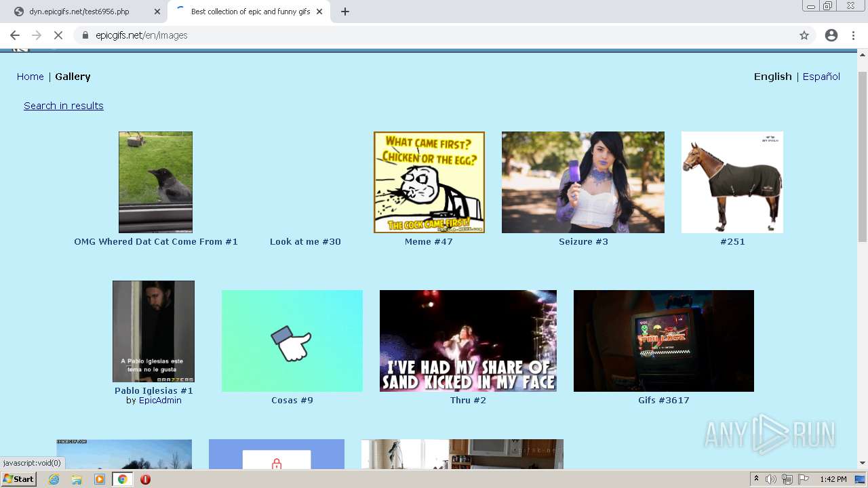Viewport: 868px width, 488px height.
Task: Click the Cosas #9 caption
Action: 292,401
